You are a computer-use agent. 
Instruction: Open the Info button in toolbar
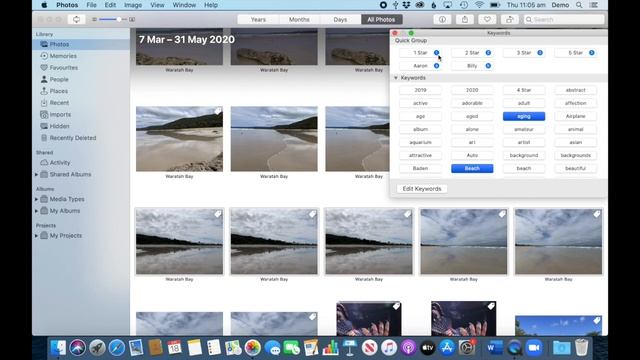tap(442, 19)
